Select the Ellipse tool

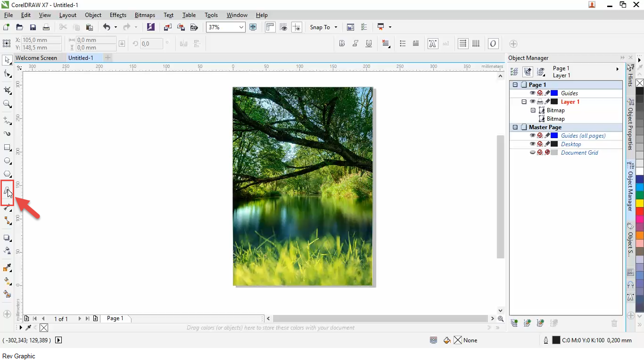(x=7, y=161)
